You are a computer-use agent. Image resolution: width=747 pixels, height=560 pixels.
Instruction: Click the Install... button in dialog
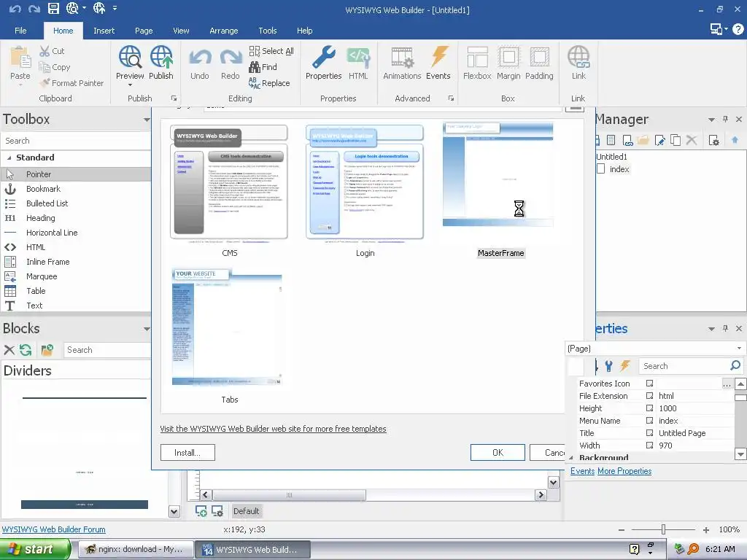(187, 452)
